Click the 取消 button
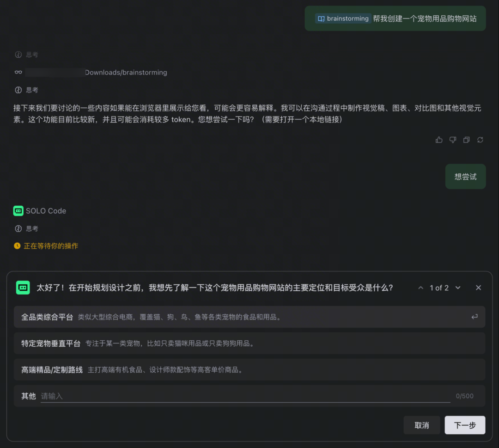This screenshot has height=448, width=499. point(422,425)
